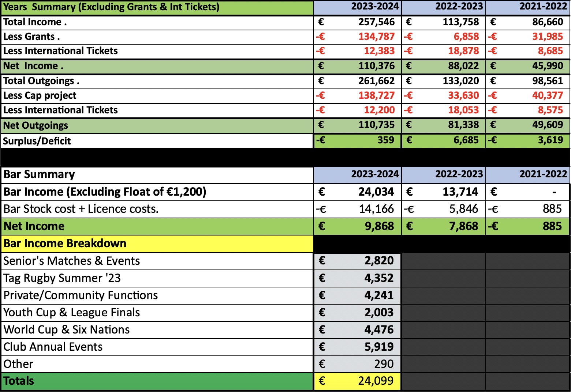Click the 'Total Income .' row label

35,22
